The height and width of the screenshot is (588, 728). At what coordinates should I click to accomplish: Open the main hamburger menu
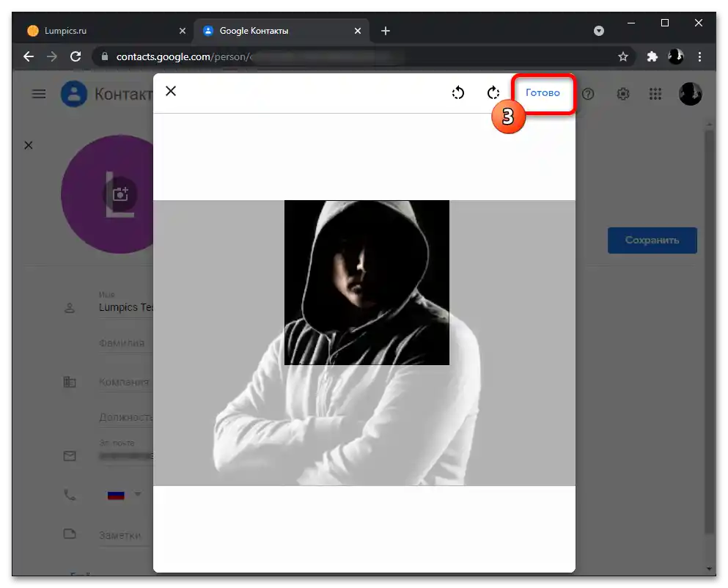pyautogui.click(x=39, y=94)
